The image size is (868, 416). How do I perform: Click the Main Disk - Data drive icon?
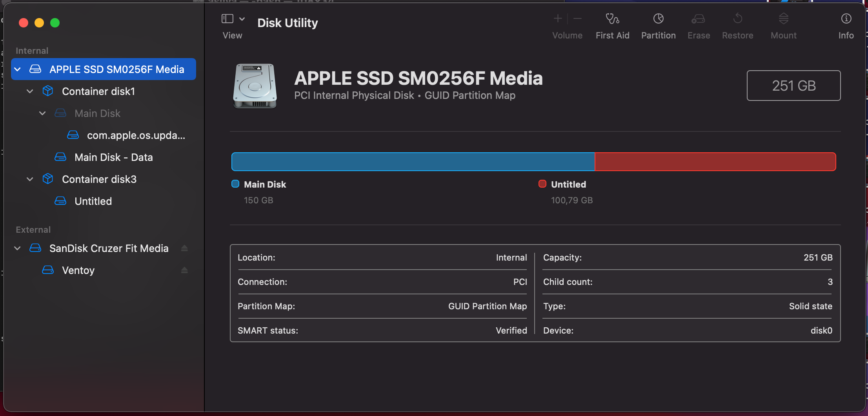tap(60, 157)
